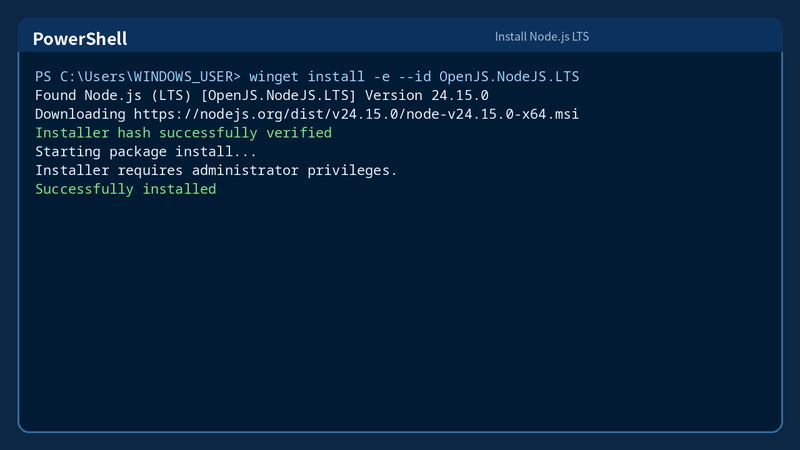
Task: Open the nodejs.org download URL
Action: click(356, 114)
